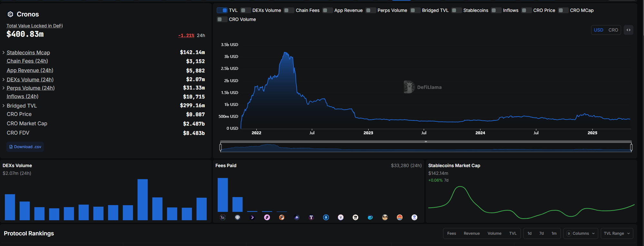Toggle the CRO Price chart series
The image size is (644, 246).
tap(527, 10)
